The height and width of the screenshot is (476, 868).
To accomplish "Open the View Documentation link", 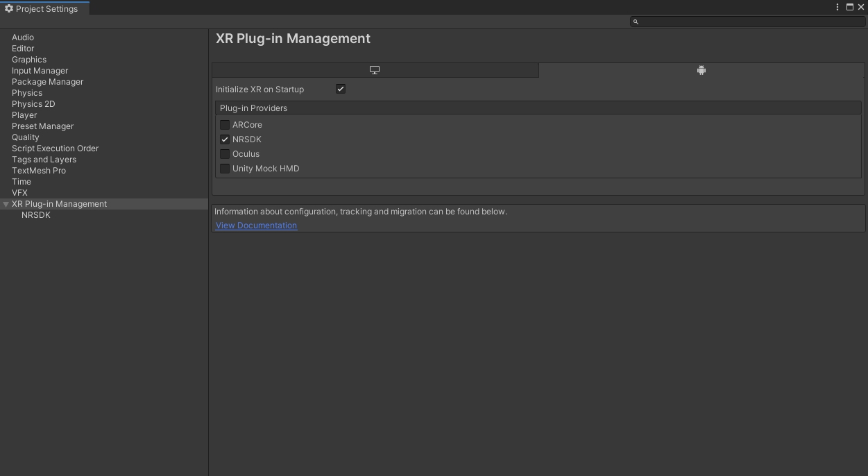I will tap(256, 226).
